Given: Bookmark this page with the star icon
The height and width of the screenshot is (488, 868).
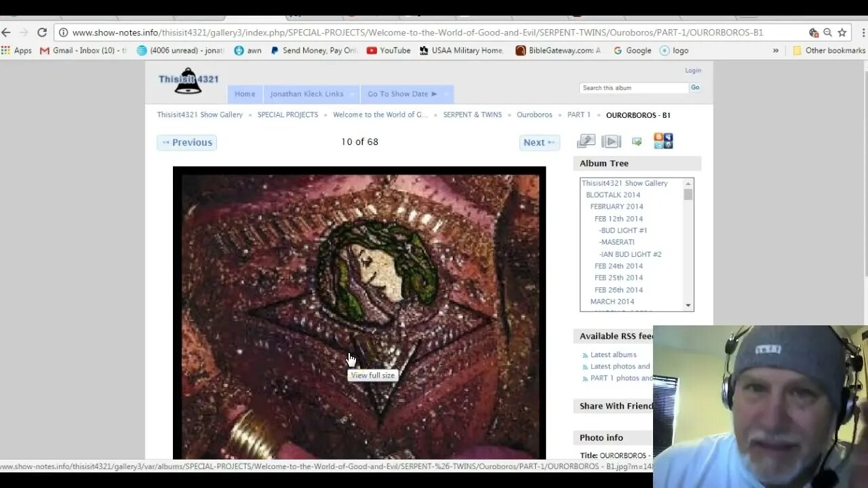Looking at the screenshot, I should pyautogui.click(x=842, y=33).
